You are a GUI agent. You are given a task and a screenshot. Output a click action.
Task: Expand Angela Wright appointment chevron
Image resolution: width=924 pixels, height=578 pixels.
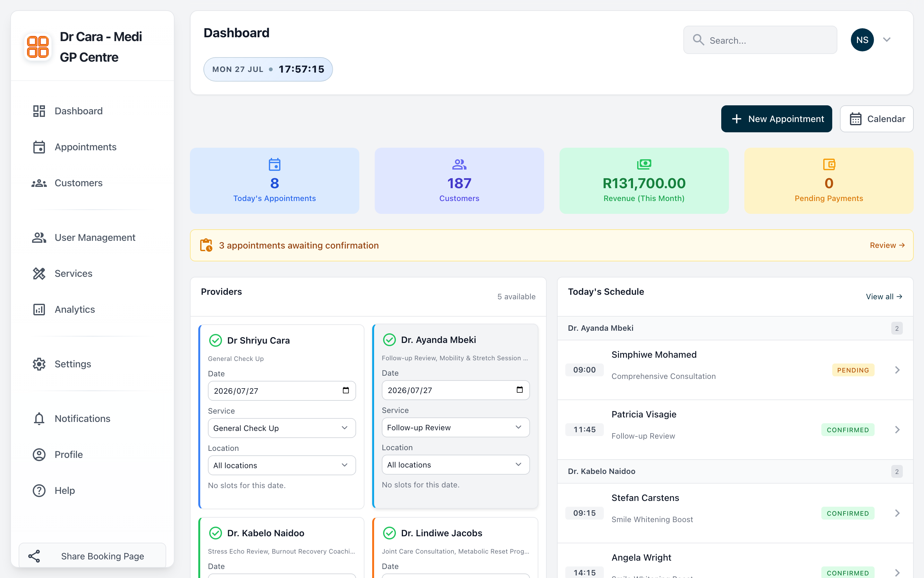[897, 573]
